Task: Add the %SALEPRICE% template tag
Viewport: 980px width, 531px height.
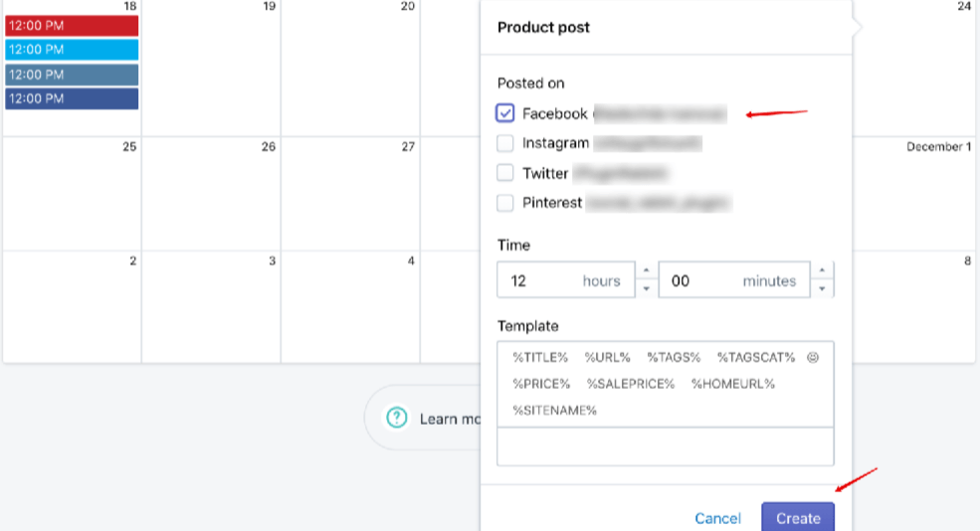Action: pos(631,384)
